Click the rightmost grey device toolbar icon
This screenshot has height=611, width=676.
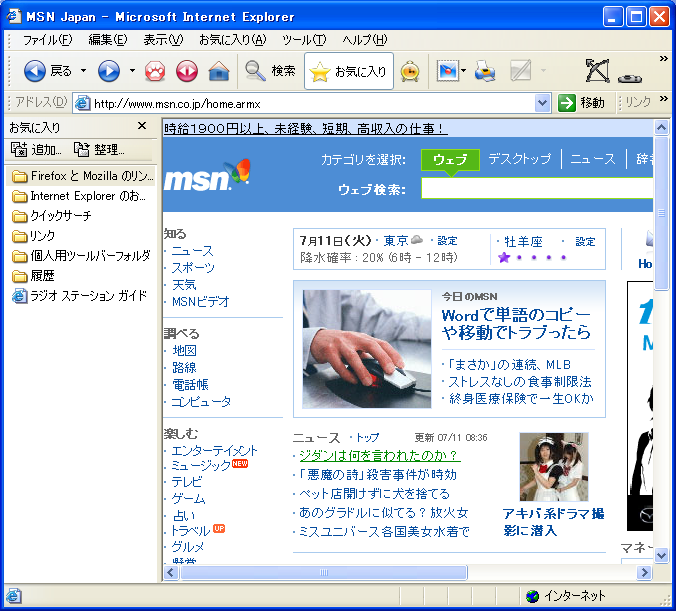(630, 78)
